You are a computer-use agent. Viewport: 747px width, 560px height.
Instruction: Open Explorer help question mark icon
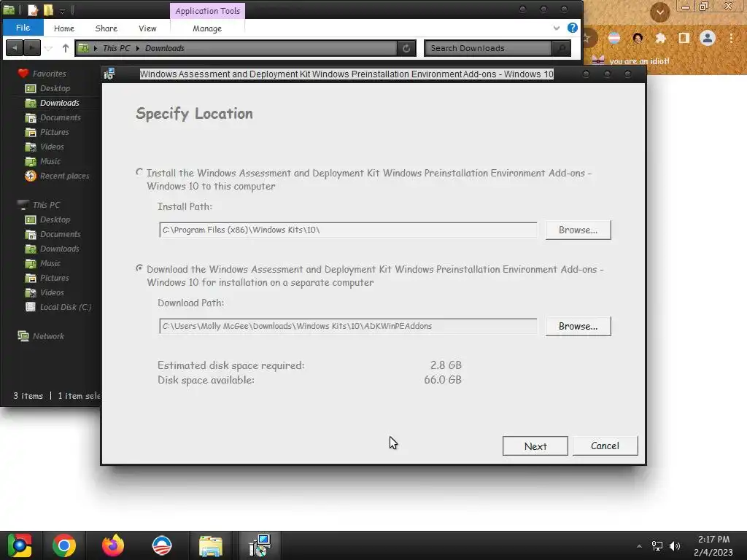point(572,28)
